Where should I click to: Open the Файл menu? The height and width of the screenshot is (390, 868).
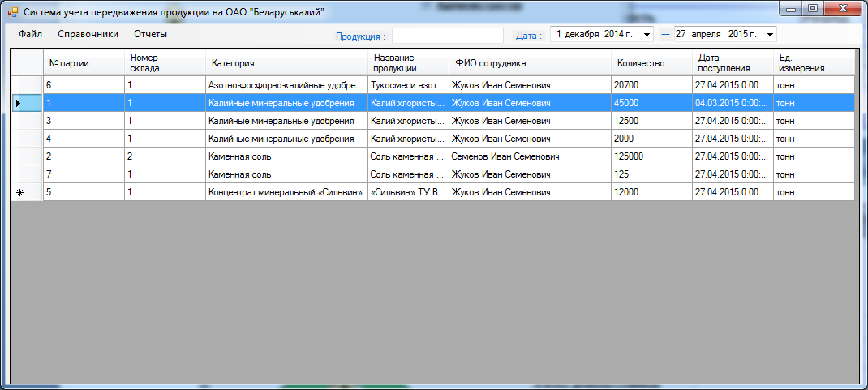point(30,34)
